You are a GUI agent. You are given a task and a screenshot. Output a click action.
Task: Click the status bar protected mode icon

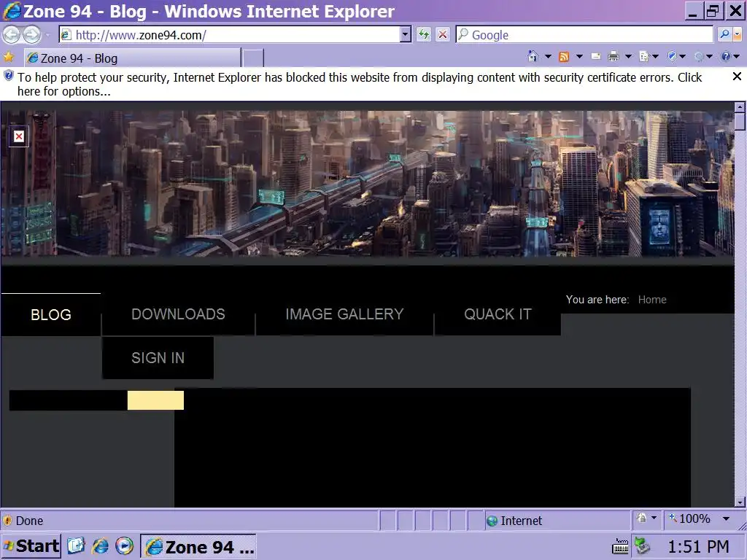click(642, 518)
